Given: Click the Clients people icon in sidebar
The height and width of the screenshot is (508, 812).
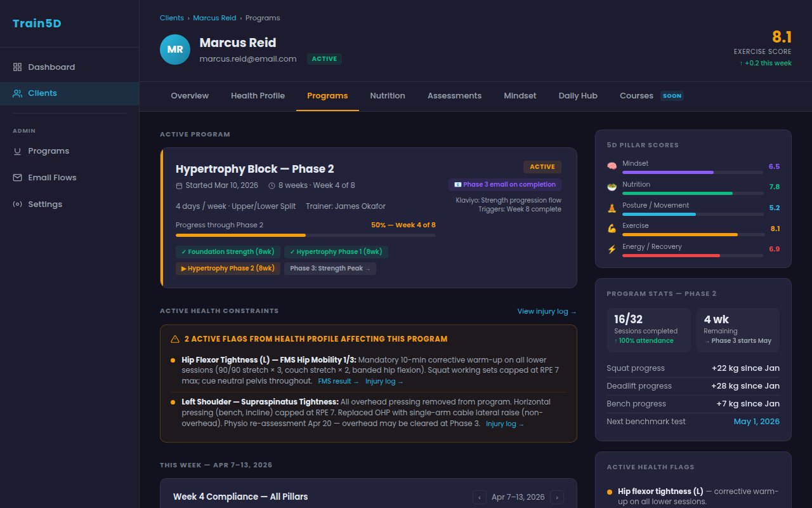Looking at the screenshot, I should (18, 93).
